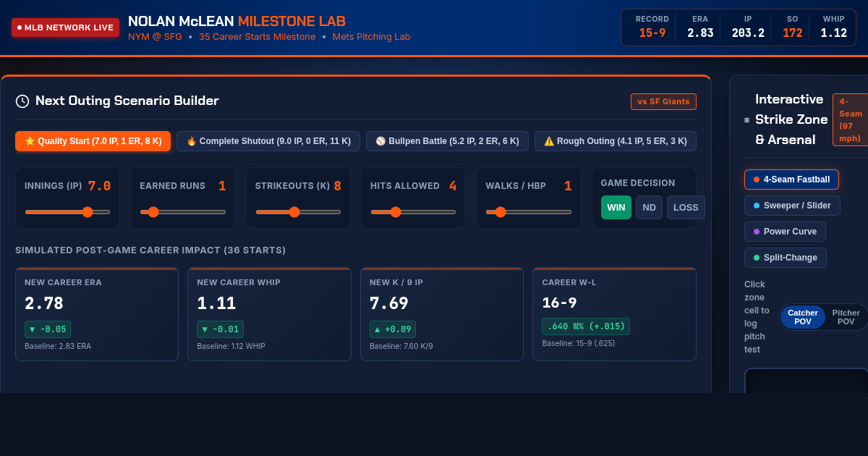Click the header SO stat 172
The height and width of the screenshot is (456, 868).
coord(793,33)
